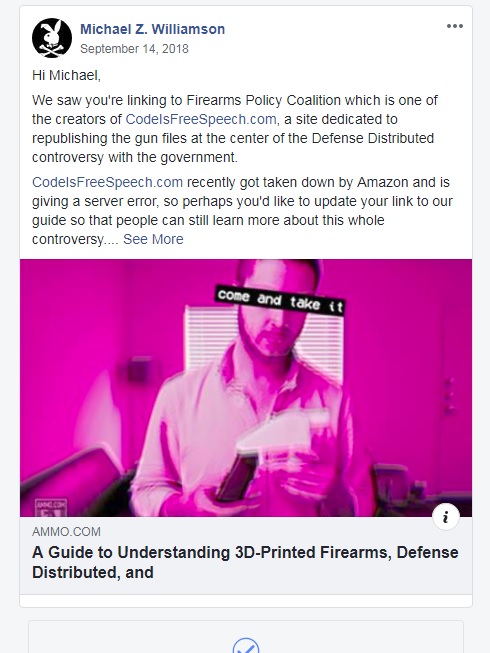The width and height of the screenshot is (490, 653).
Task: Open Michael Z. Williamson's profile name link
Action: 152,29
